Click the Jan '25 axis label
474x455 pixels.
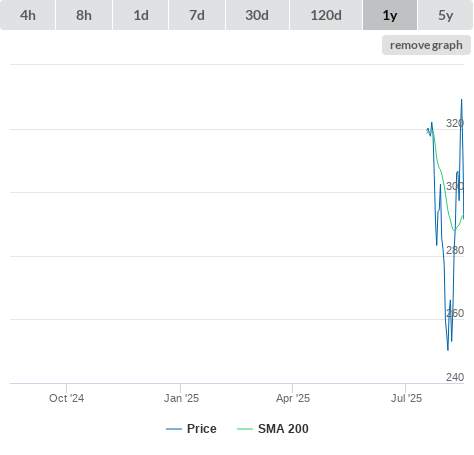click(x=181, y=398)
